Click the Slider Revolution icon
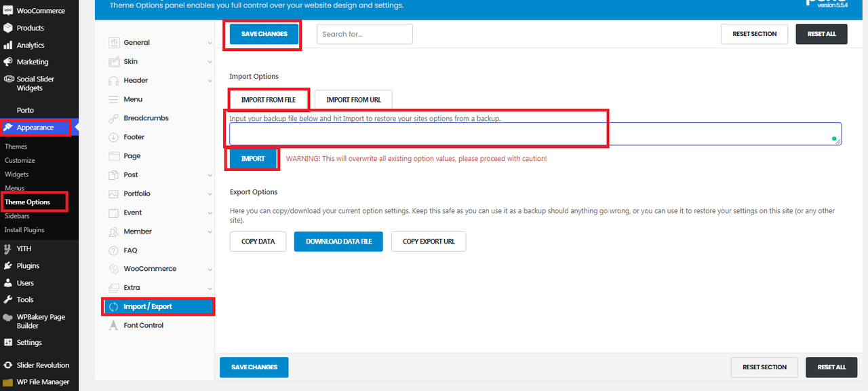The width and height of the screenshot is (868, 391). click(8, 365)
